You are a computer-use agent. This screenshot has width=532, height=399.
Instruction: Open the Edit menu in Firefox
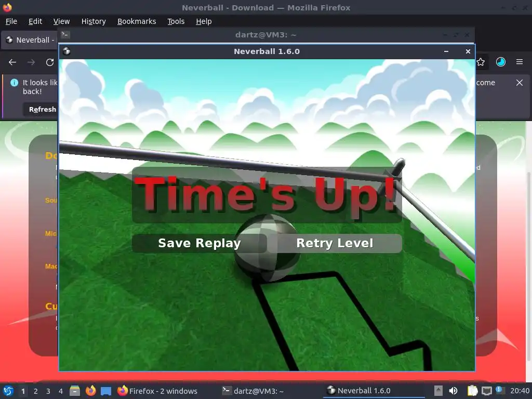point(35,21)
